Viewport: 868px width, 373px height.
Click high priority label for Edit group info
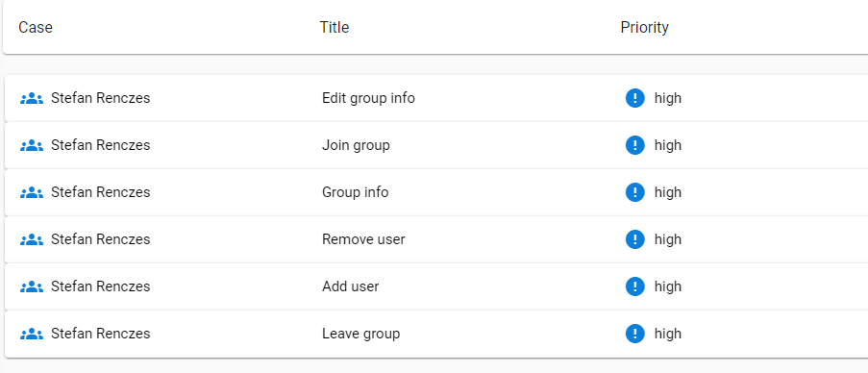pyautogui.click(x=668, y=99)
